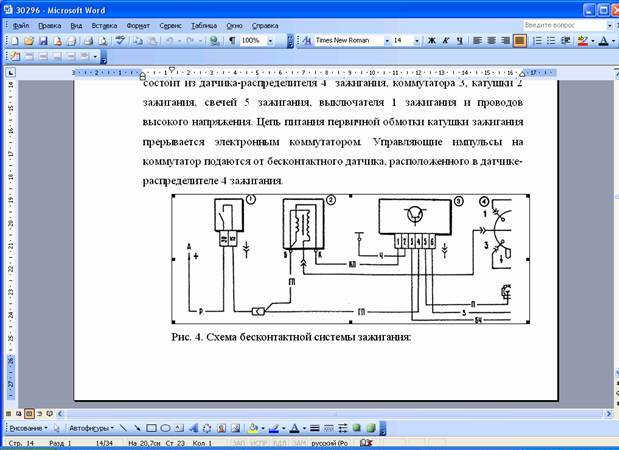
Task: Insert a diagram or organization chart
Action: click(x=207, y=428)
